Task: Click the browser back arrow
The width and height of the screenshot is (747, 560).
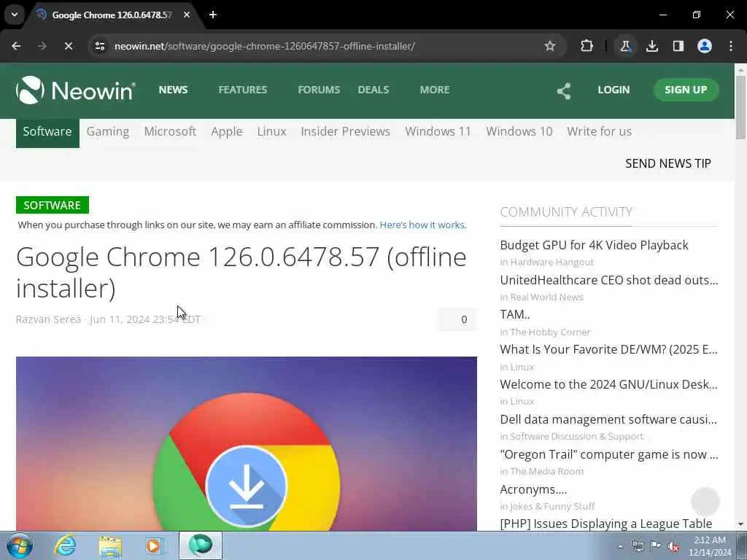Action: (16, 46)
